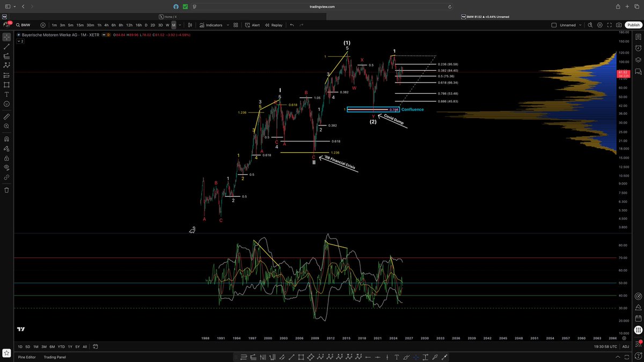
Task: Open the Pine Editor tab
Action: coord(26,357)
